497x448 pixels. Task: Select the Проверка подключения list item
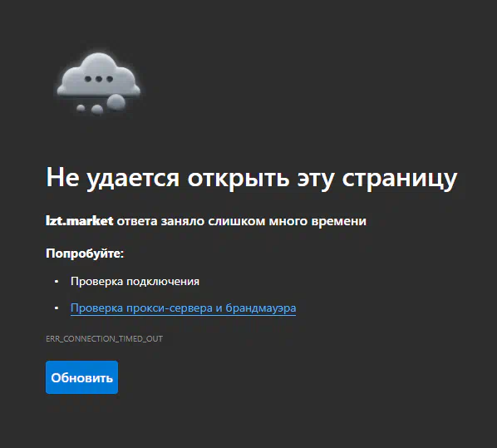click(135, 282)
